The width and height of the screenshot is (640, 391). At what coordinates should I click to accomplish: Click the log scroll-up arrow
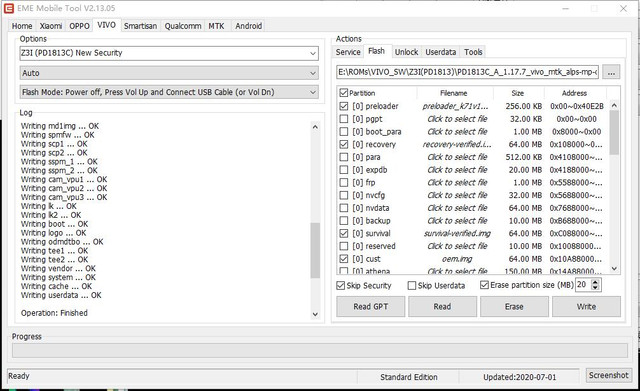[x=315, y=127]
